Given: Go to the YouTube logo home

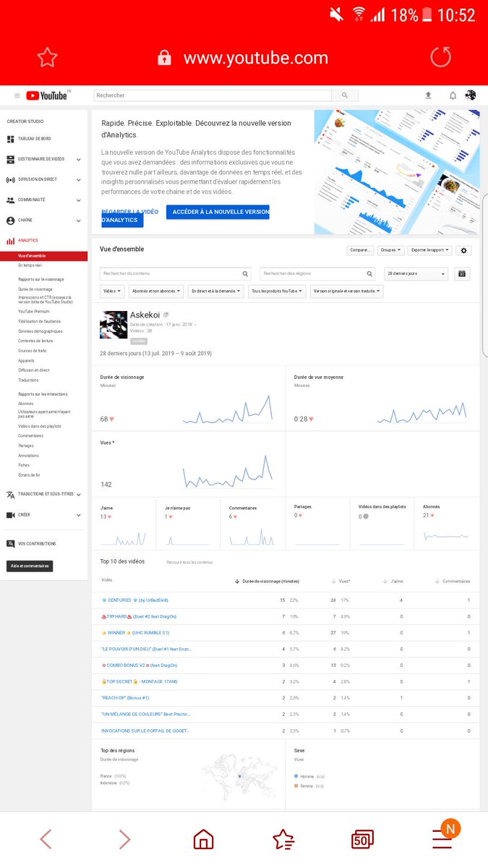Looking at the screenshot, I should pos(48,95).
